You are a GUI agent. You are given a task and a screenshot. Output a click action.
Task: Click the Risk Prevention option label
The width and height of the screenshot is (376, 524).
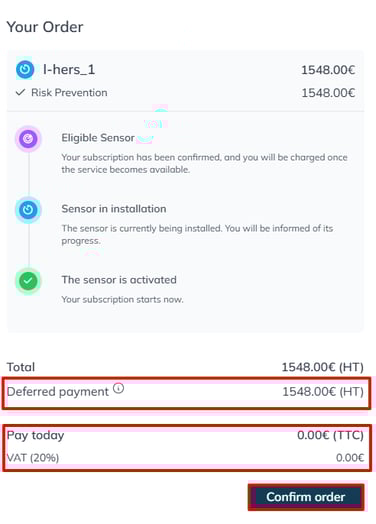tap(69, 93)
